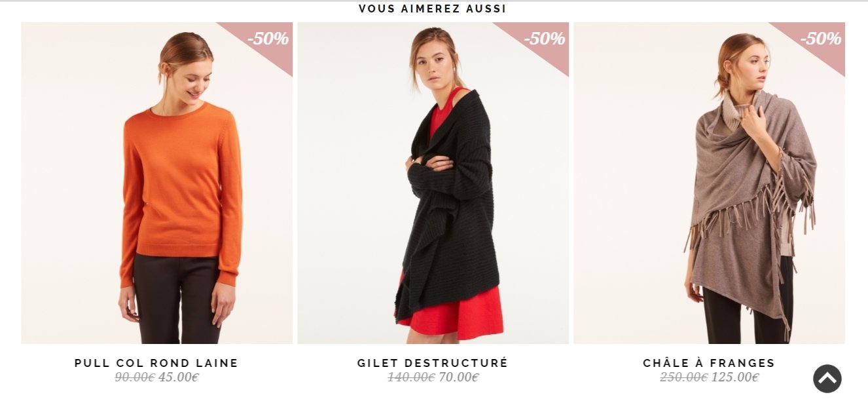Image resolution: width=868 pixels, height=401 pixels.
Task: Open the black Gilet Destructuré product photo
Action: click(433, 183)
